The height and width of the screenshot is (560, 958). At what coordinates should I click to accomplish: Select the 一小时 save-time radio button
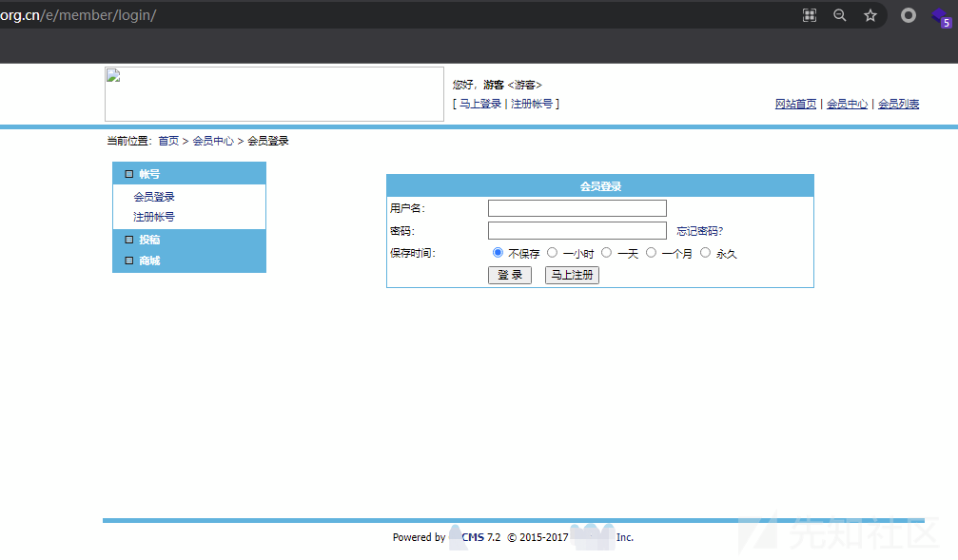pyautogui.click(x=552, y=253)
